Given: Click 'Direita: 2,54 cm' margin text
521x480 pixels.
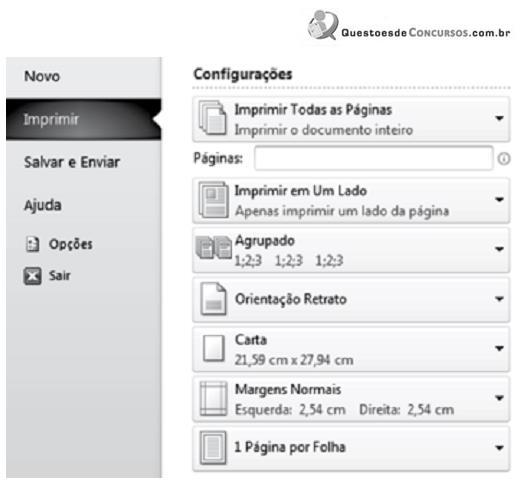Looking at the screenshot, I should [406, 409].
